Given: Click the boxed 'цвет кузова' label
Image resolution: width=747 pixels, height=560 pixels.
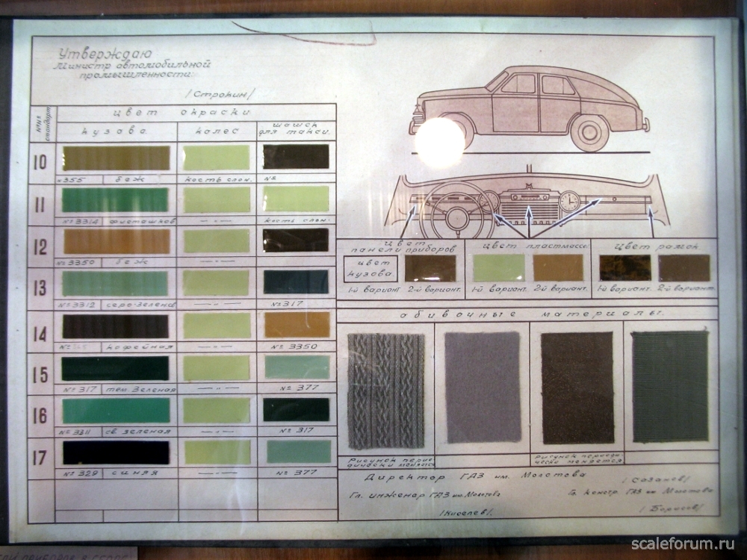Looking at the screenshot, I should [x=371, y=269].
